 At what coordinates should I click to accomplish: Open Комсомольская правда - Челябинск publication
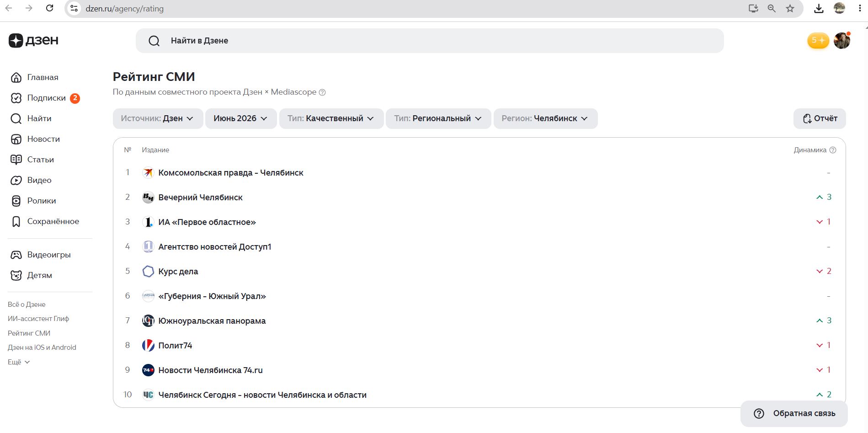point(231,173)
